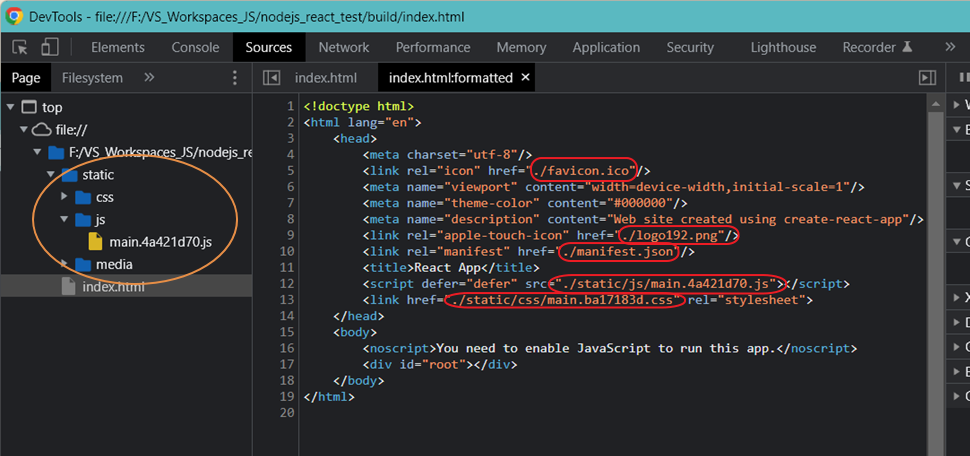The width and height of the screenshot is (970, 456).
Task: Click the <!doctype html> line
Action: (359, 106)
